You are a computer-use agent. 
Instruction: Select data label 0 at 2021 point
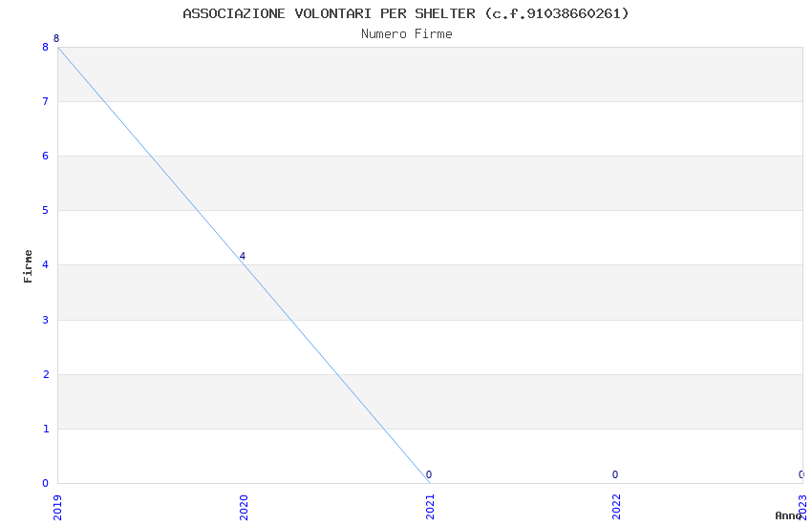point(429,474)
